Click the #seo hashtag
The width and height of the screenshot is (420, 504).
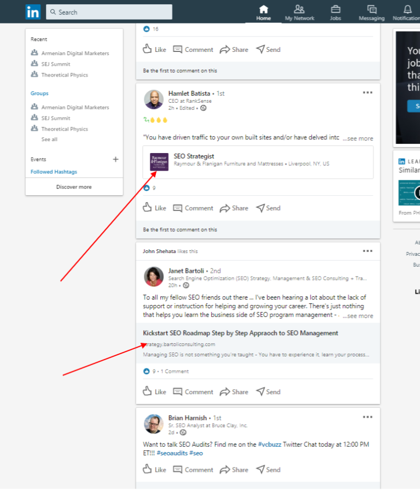click(196, 453)
